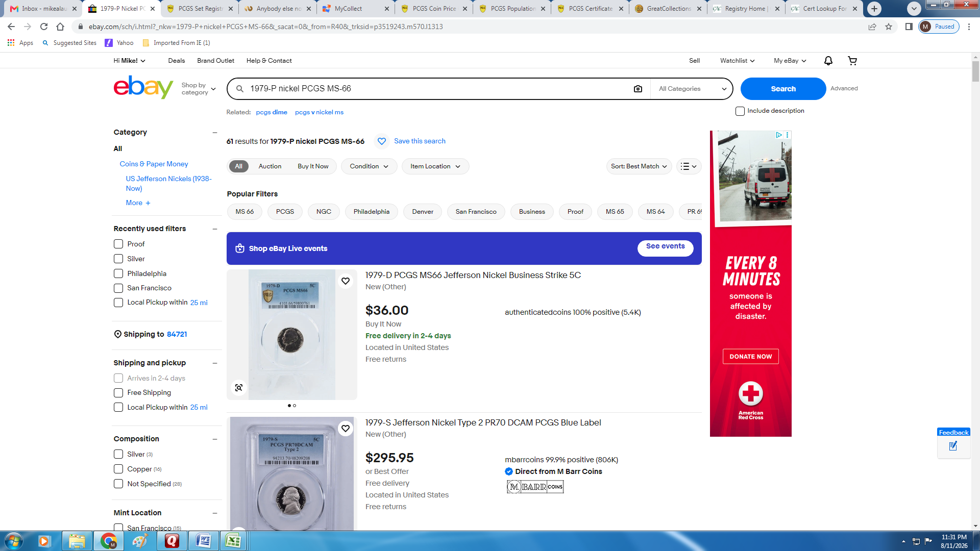Open the Chrome three-dot menu
This screenshot has height=551, width=980.
[969, 27]
